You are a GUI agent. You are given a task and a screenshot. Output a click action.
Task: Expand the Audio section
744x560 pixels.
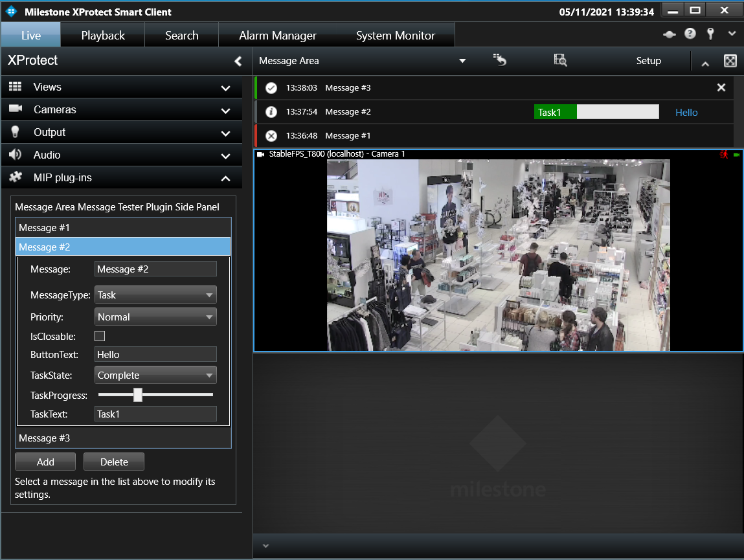pos(225,156)
